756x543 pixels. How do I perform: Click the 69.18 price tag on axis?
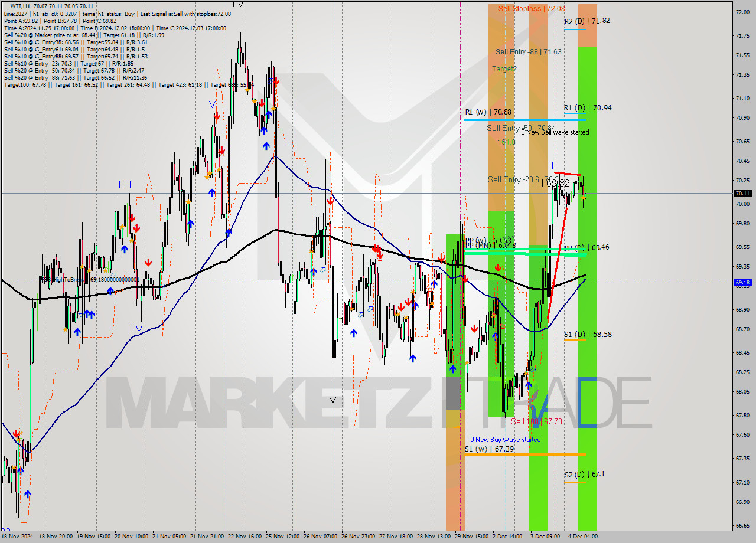coord(742,283)
